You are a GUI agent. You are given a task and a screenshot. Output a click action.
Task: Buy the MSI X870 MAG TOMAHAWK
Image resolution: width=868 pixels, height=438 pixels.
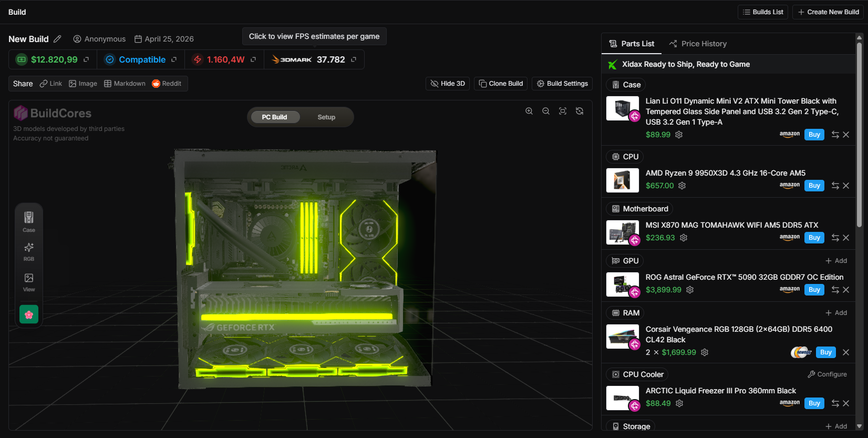814,238
